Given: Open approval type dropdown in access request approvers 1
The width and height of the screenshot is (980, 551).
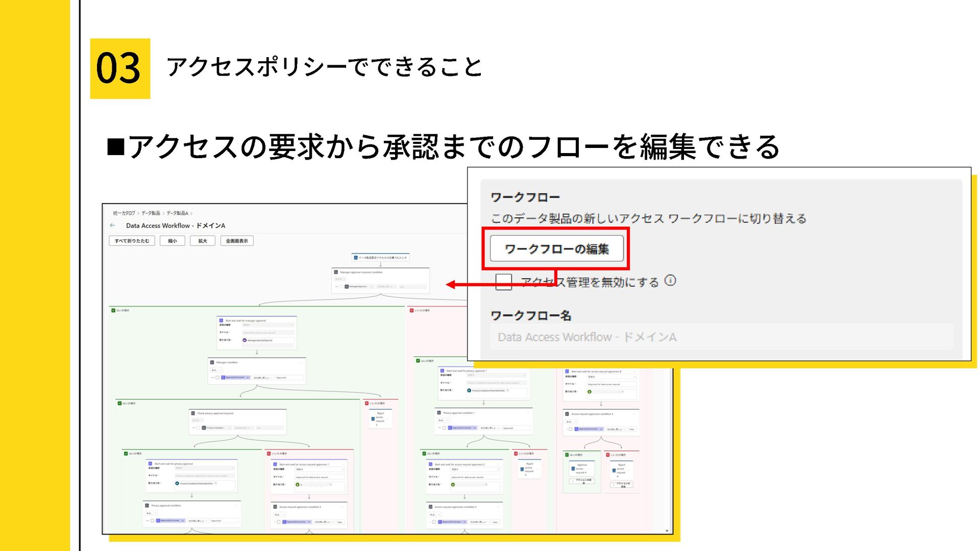Looking at the screenshot, I should pos(320,469).
